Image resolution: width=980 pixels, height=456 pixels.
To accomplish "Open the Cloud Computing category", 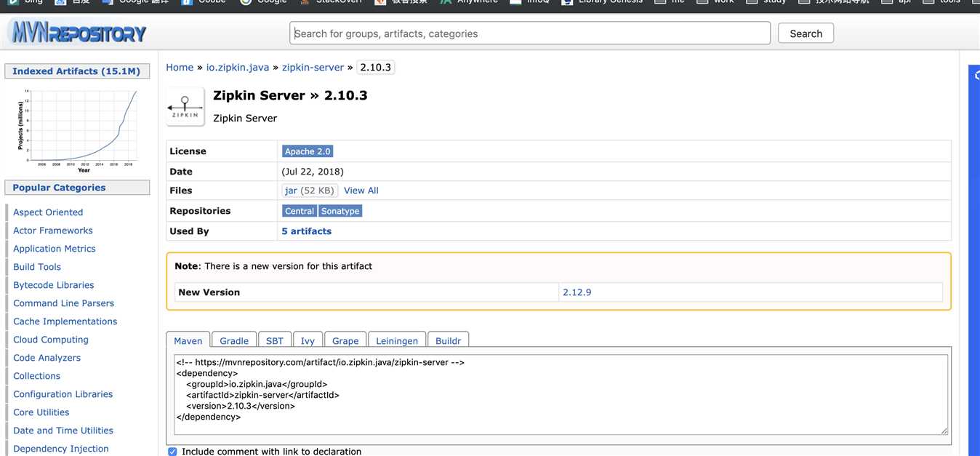I will point(51,340).
